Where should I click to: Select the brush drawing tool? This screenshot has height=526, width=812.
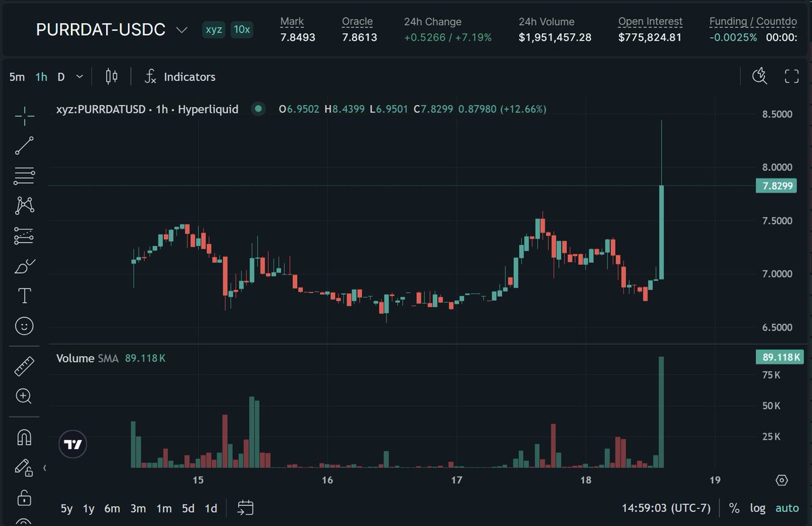[x=24, y=266]
